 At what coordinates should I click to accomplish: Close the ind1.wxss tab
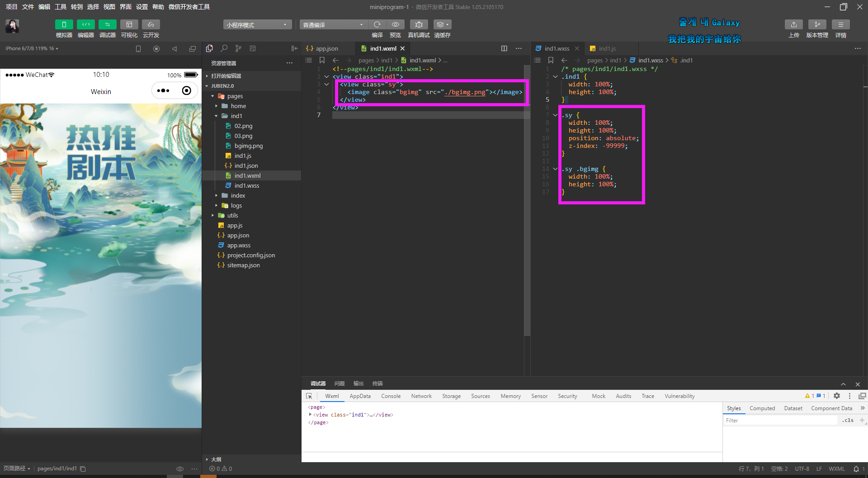pos(577,48)
